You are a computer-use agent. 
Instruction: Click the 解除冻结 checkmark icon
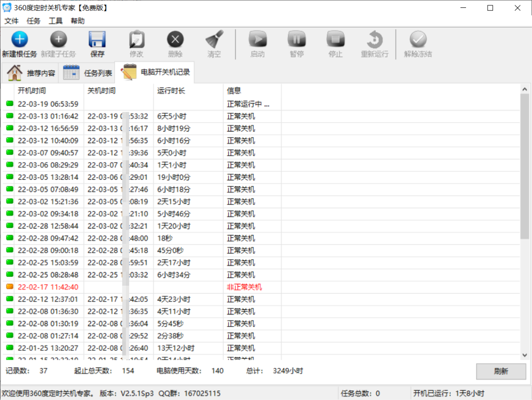coord(418,39)
